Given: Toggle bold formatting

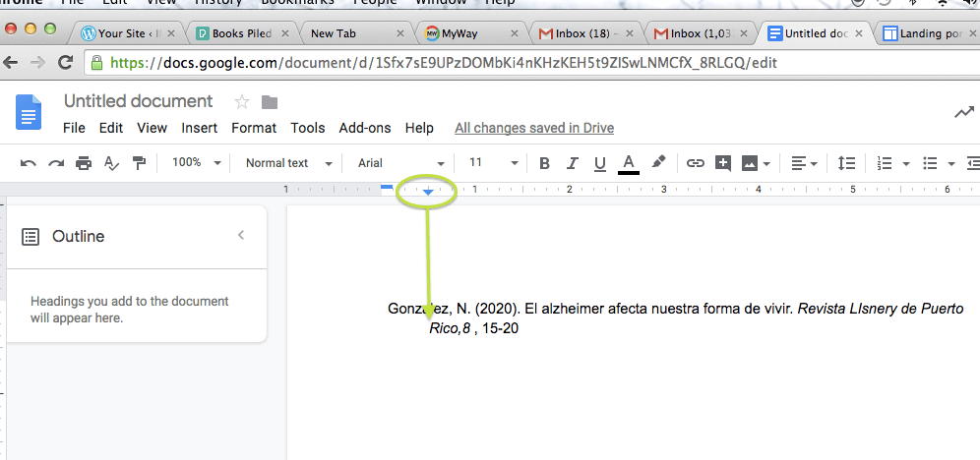Looking at the screenshot, I should point(544,163).
